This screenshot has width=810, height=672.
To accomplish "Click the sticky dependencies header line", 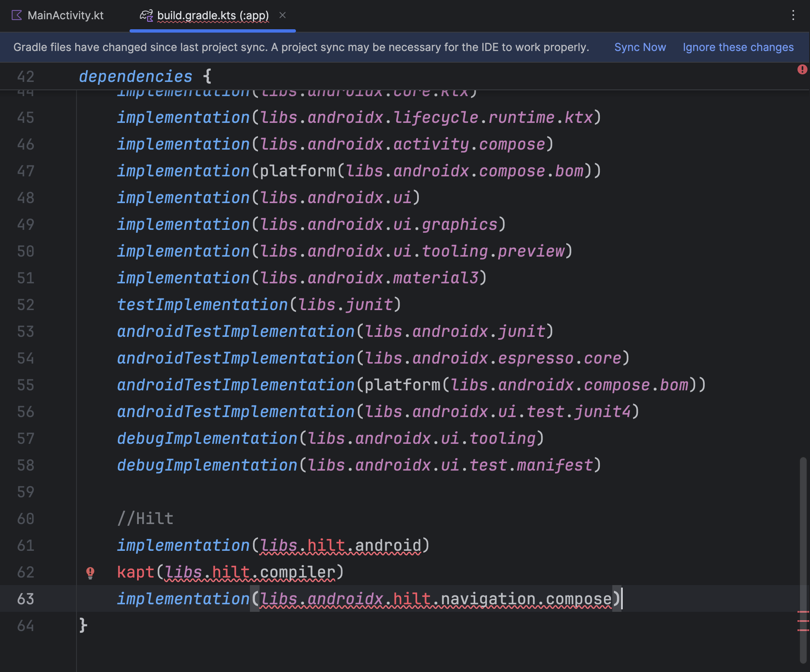I will (135, 76).
